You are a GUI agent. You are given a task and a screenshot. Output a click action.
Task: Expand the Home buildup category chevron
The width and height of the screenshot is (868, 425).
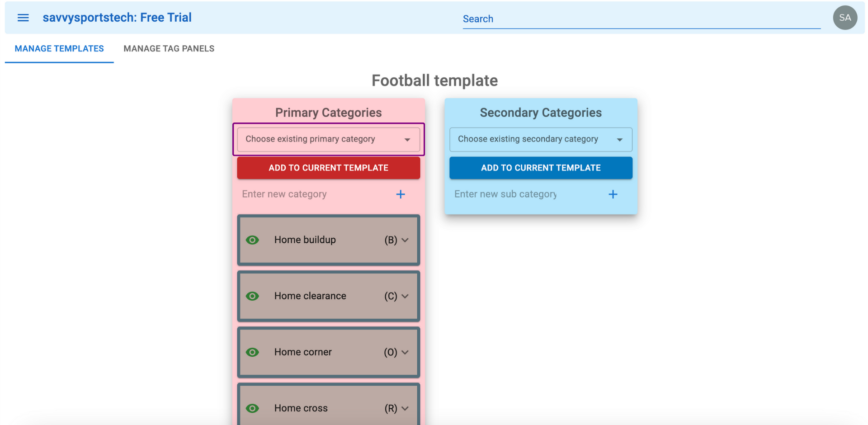(405, 240)
